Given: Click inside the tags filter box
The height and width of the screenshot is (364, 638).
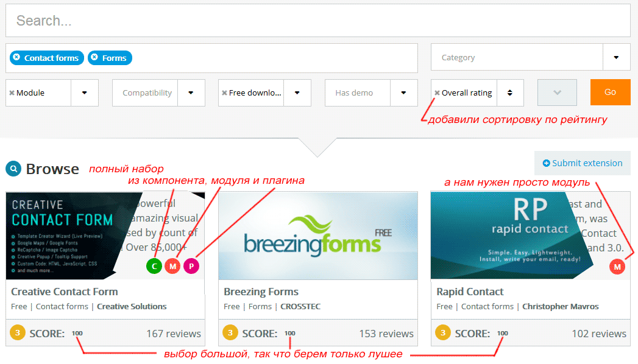Looking at the screenshot, I should pos(211,58).
